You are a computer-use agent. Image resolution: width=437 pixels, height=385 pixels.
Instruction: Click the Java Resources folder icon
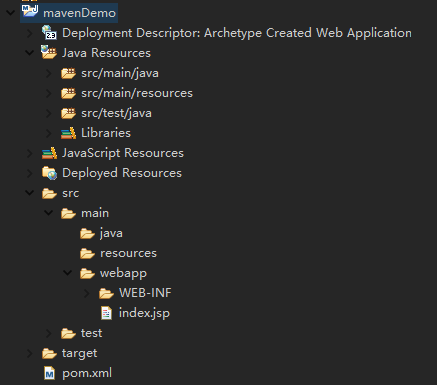click(x=49, y=52)
